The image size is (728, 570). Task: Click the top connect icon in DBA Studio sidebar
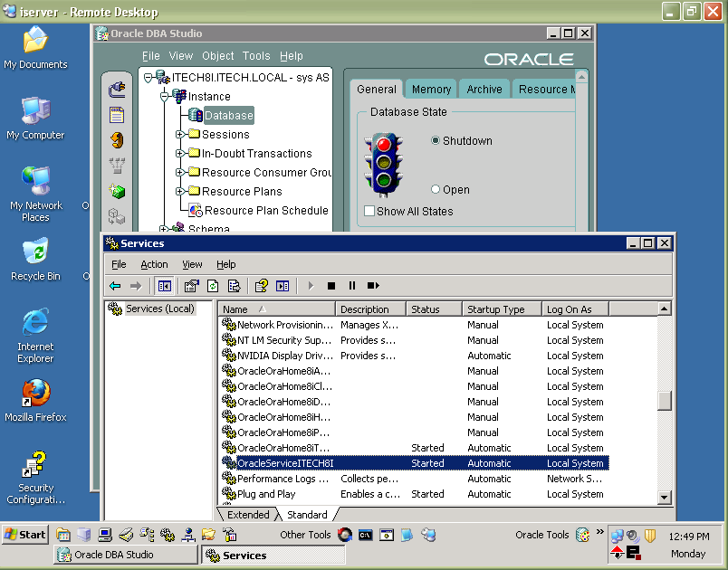click(x=117, y=89)
